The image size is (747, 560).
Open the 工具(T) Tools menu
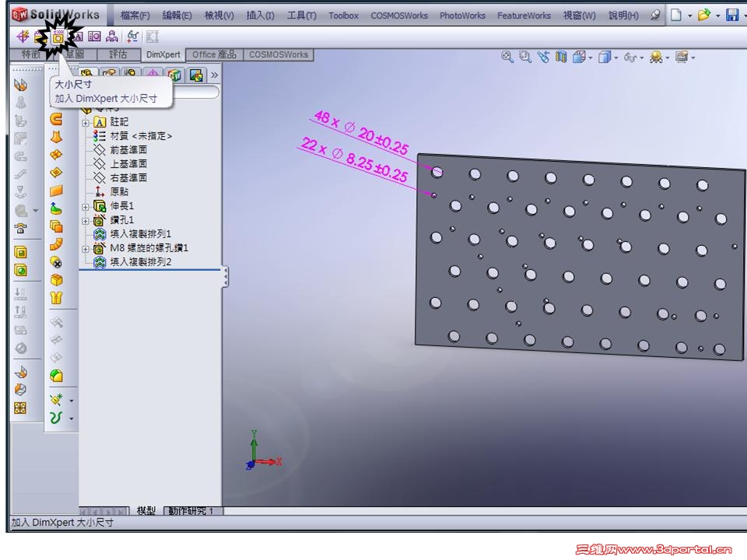[x=302, y=16]
